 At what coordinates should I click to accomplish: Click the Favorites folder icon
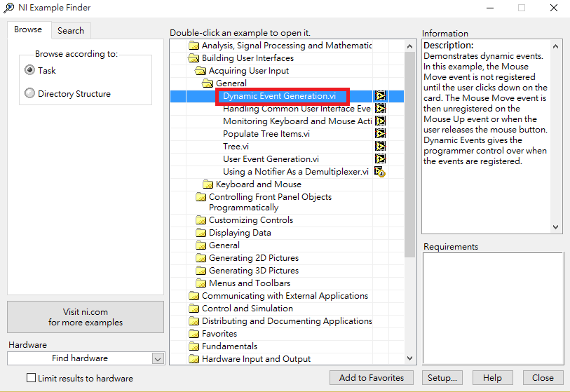click(194, 334)
